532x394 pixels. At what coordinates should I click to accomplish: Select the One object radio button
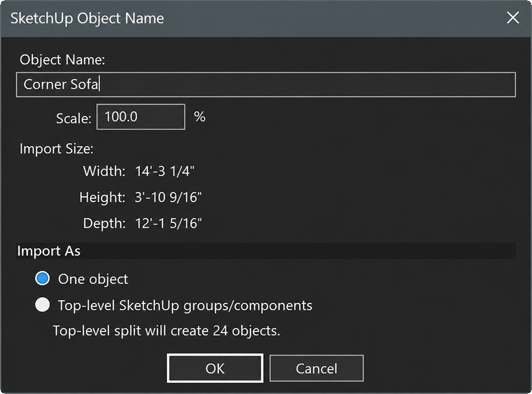pos(42,278)
